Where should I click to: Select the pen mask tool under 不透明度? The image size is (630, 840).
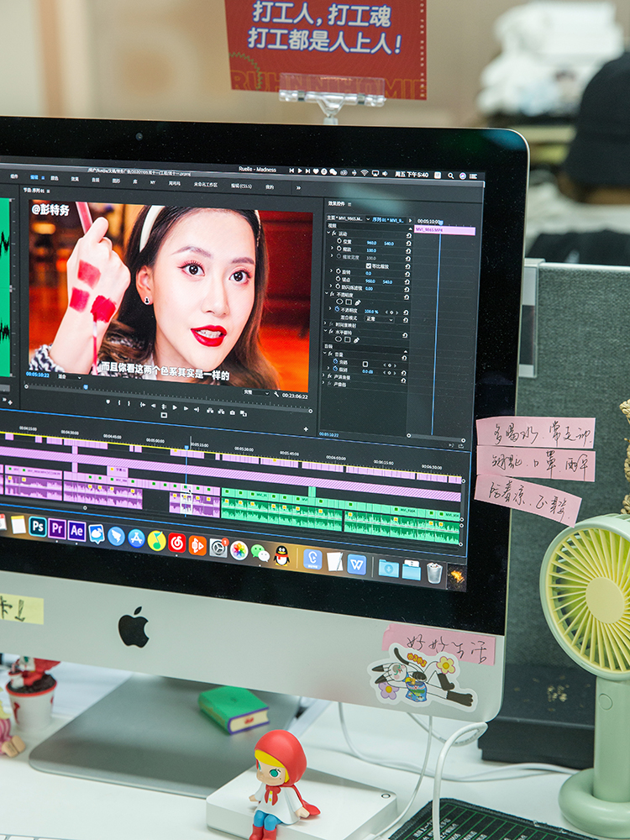(x=357, y=303)
